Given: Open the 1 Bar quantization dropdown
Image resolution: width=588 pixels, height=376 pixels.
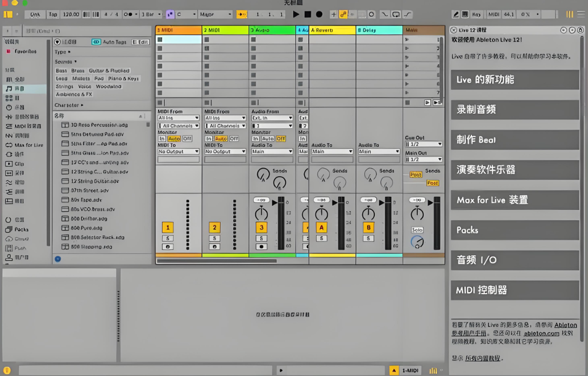Looking at the screenshot, I should point(151,14).
